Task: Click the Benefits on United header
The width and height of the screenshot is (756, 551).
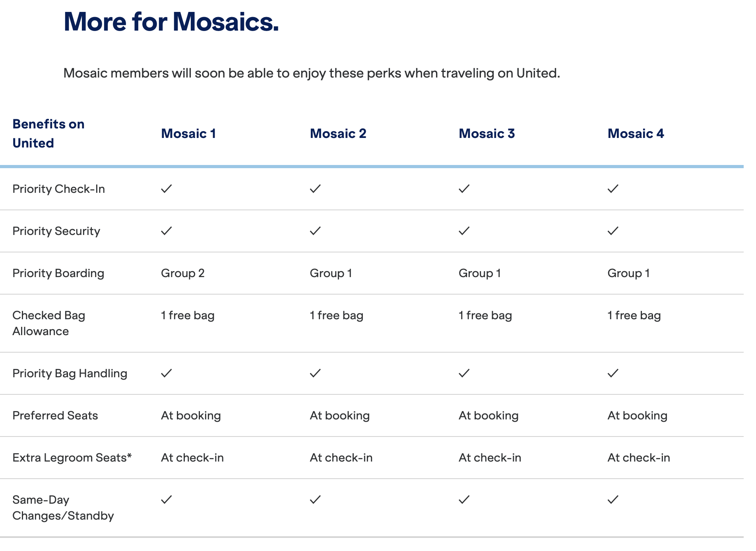Action: coord(48,134)
